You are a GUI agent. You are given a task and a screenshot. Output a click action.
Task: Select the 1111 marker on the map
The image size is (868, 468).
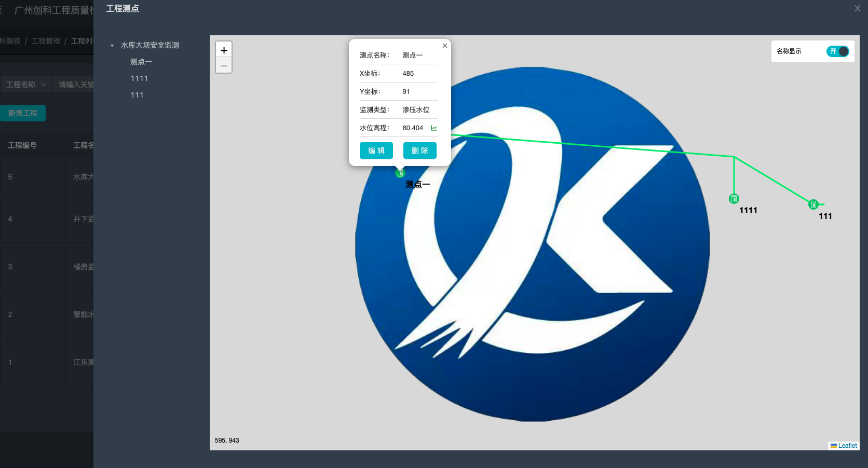click(x=734, y=199)
